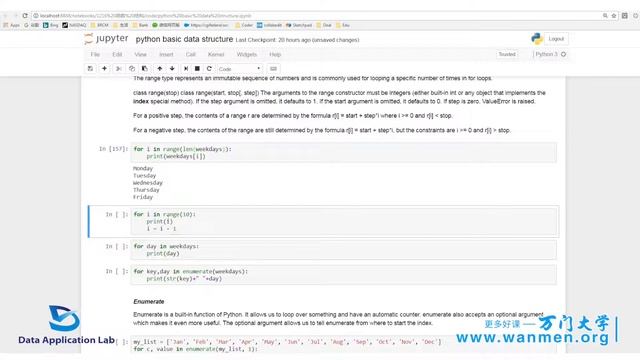Click the Logout button
The height and width of the screenshot is (360, 640).
556,39
